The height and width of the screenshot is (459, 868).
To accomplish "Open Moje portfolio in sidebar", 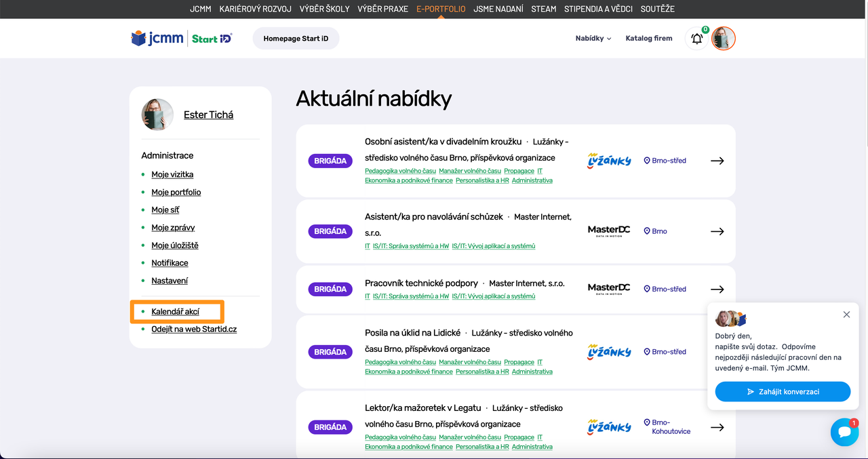I will [x=176, y=192].
